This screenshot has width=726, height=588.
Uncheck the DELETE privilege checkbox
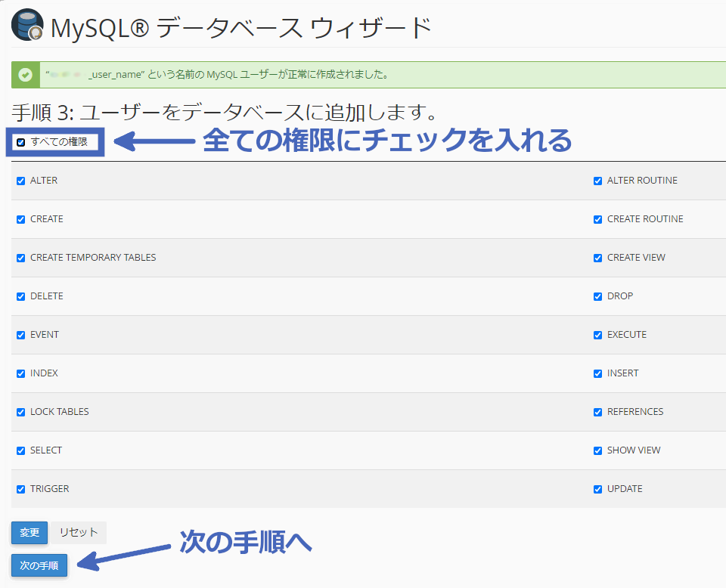[21, 296]
